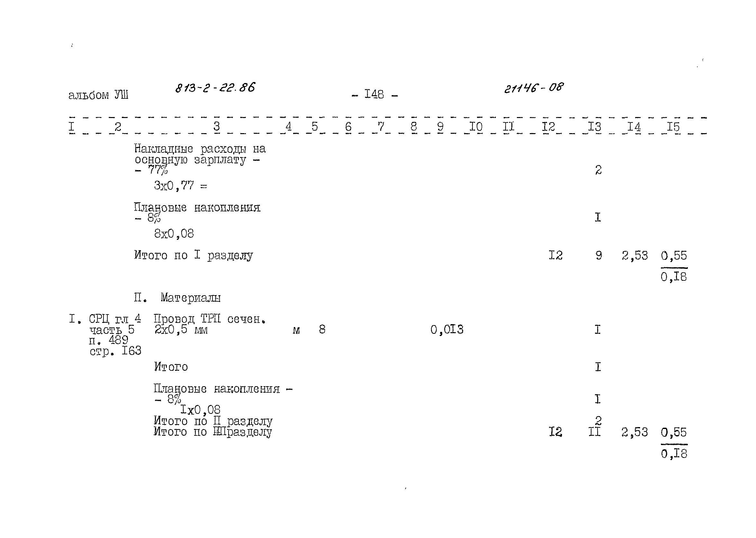Screen dimensions: 756x538
Task: Click the column 1 header marker
Action: 59,124
